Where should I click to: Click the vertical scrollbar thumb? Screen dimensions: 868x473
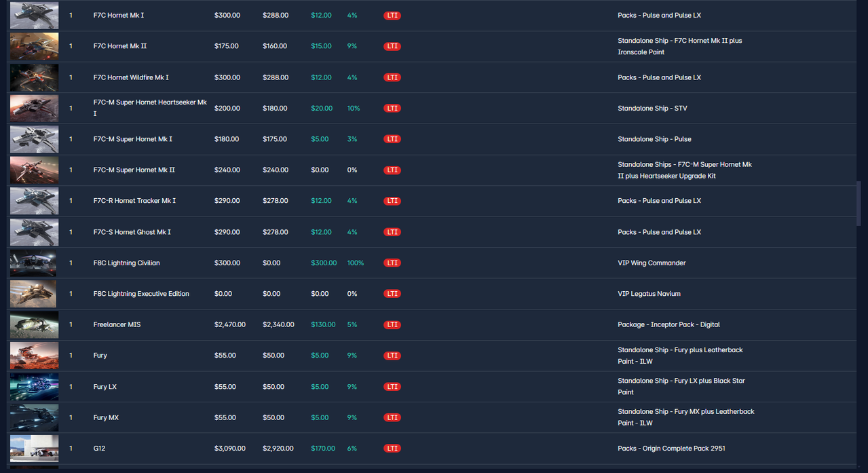(858, 204)
